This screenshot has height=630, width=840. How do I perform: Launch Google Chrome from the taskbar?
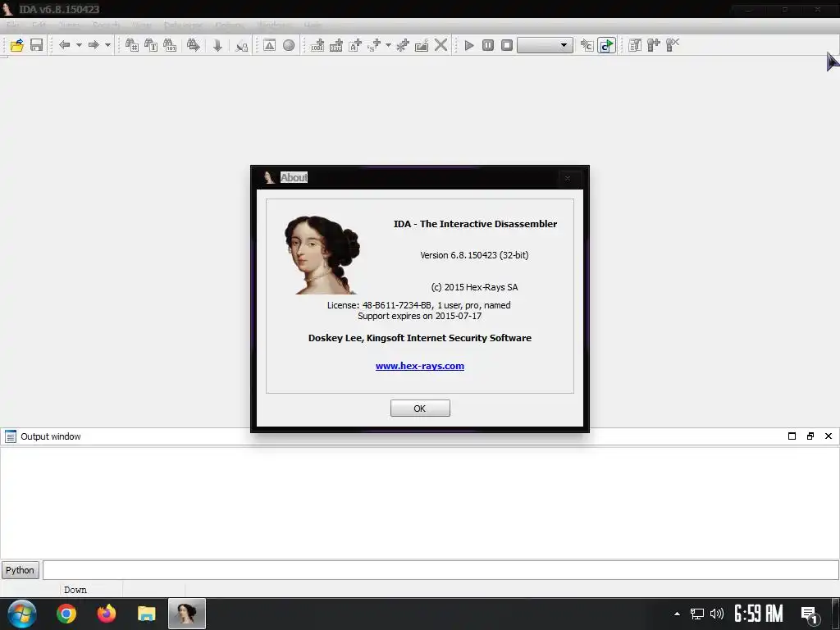tap(66, 614)
